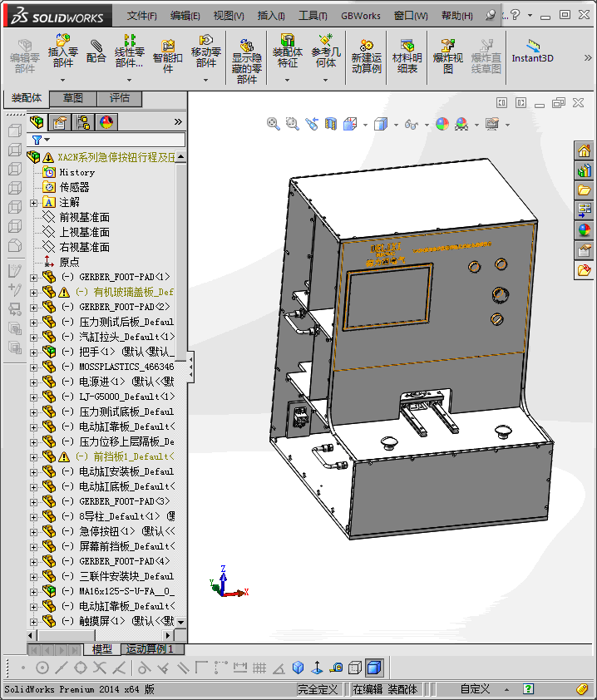
Task: Toggle Section View icon
Action: tap(330, 124)
